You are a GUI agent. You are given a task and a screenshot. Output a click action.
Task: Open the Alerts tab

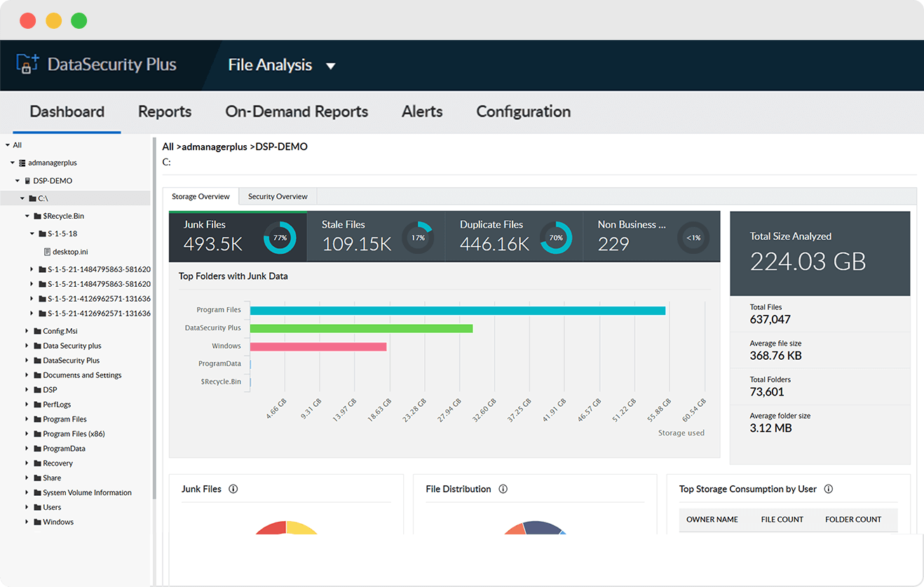pyautogui.click(x=422, y=112)
